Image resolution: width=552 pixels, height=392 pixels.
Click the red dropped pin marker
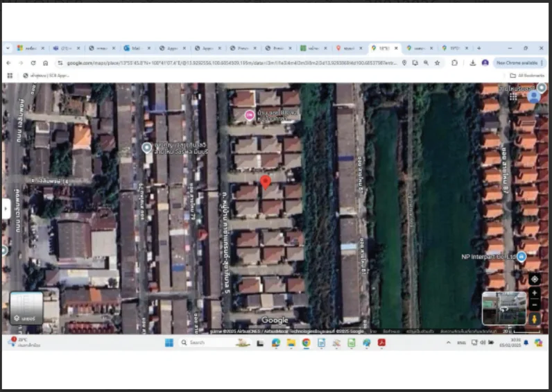(266, 182)
